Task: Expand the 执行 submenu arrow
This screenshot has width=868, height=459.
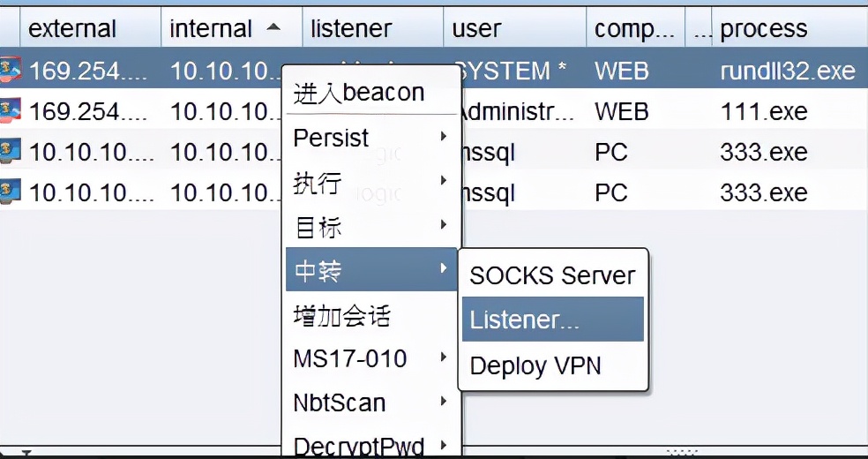Action: (x=444, y=183)
